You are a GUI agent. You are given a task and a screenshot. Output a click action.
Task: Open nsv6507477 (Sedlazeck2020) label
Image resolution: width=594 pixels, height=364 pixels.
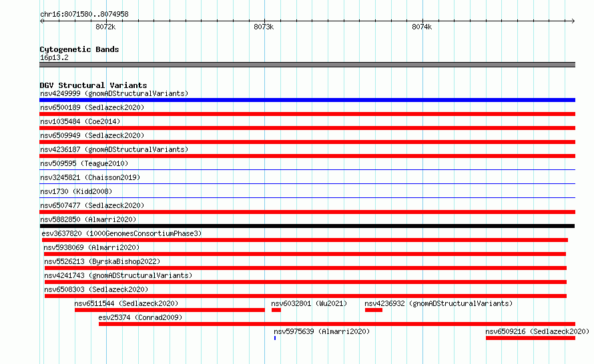92,205
